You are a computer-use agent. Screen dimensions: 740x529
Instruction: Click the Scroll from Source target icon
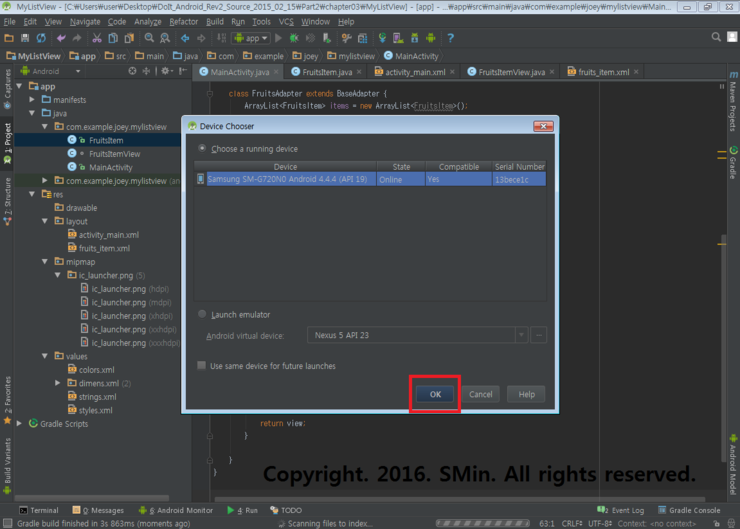pos(132,71)
